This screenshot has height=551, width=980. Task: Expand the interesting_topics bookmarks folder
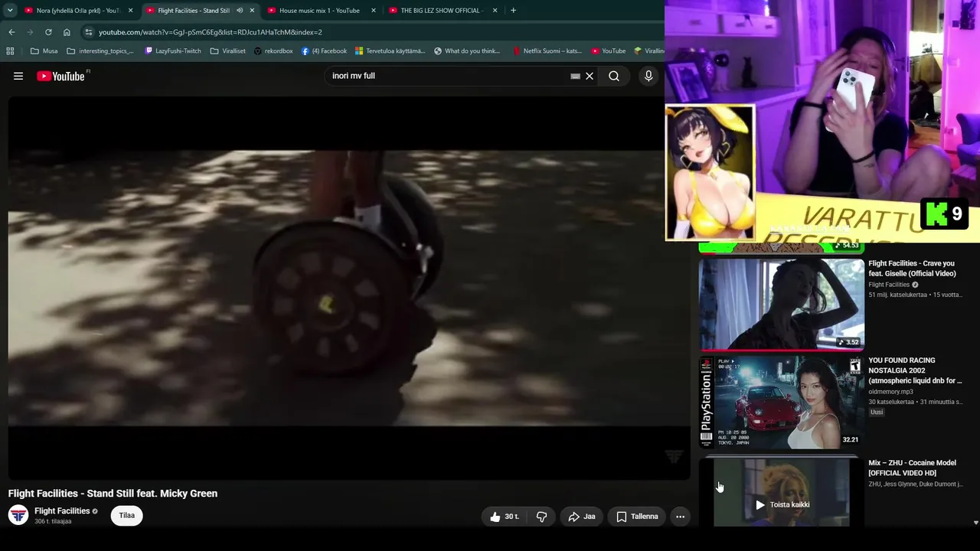[x=100, y=51]
